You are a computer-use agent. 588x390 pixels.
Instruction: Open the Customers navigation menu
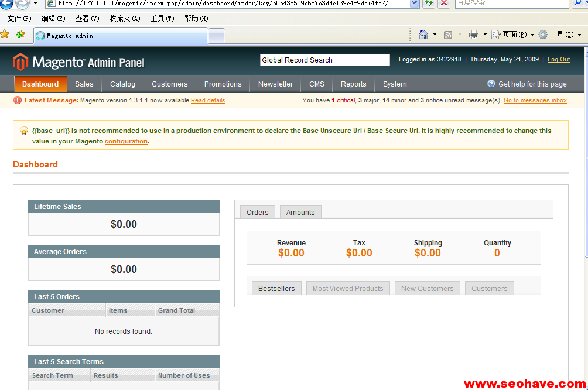pyautogui.click(x=169, y=84)
